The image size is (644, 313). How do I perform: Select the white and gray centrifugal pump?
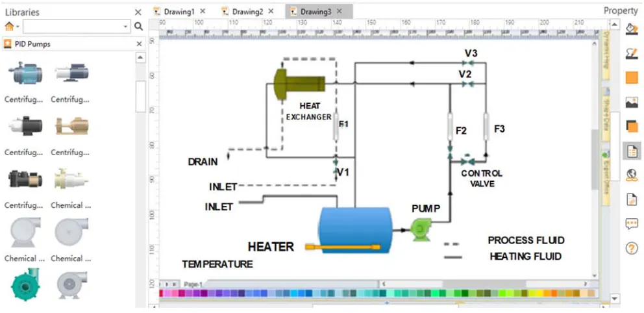tap(71, 72)
